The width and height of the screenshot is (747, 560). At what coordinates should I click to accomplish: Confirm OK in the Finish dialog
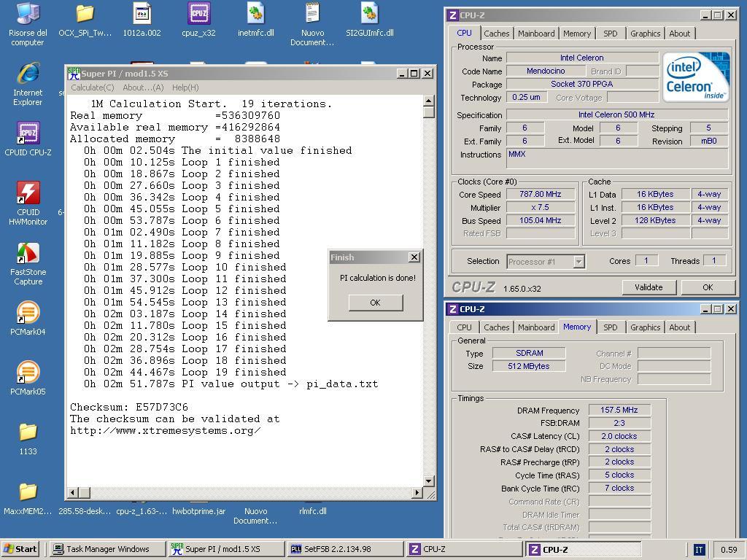pyautogui.click(x=376, y=303)
